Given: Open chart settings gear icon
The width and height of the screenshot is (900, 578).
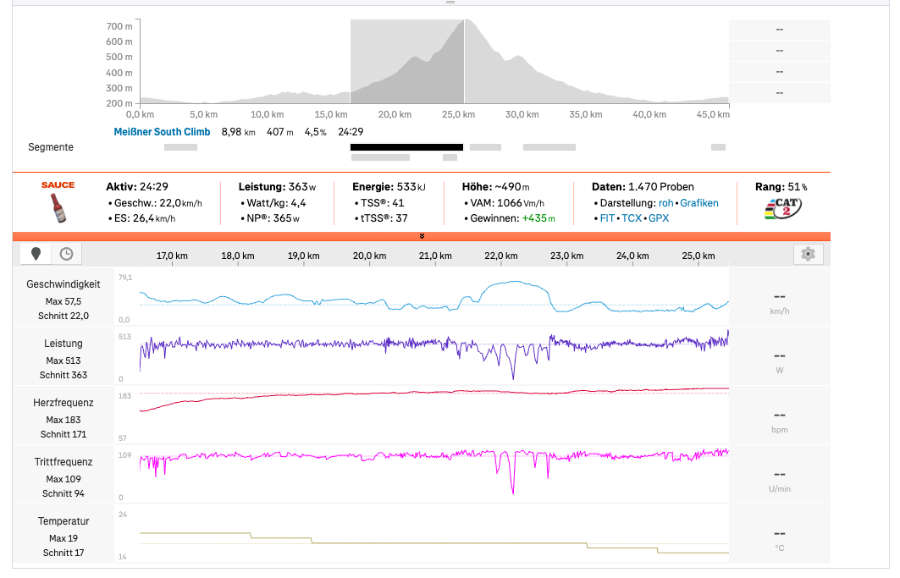Looking at the screenshot, I should coord(808,254).
